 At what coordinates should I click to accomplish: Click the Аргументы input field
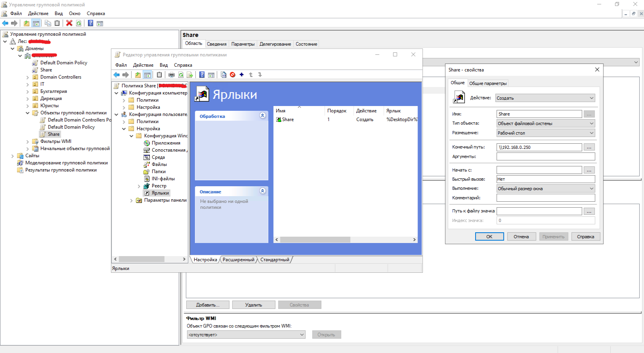(x=546, y=157)
